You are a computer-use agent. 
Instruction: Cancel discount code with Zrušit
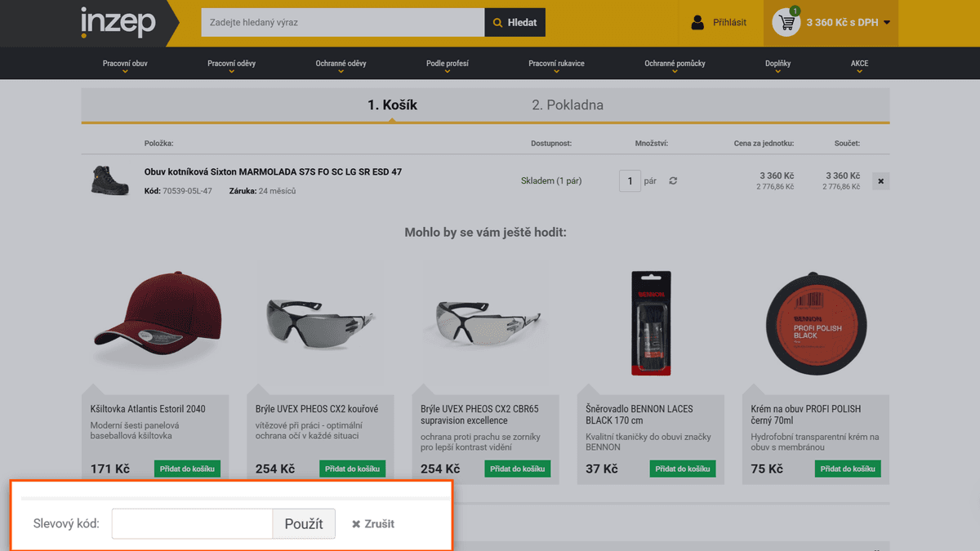point(373,524)
